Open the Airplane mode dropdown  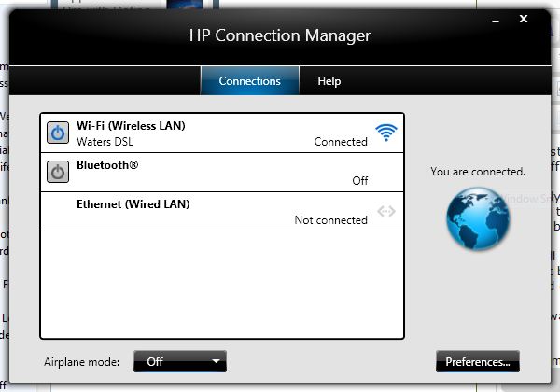click(x=180, y=361)
